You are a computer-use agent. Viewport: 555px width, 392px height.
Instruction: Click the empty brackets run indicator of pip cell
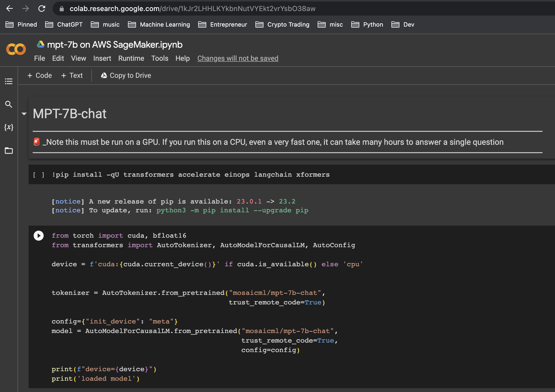tap(39, 175)
